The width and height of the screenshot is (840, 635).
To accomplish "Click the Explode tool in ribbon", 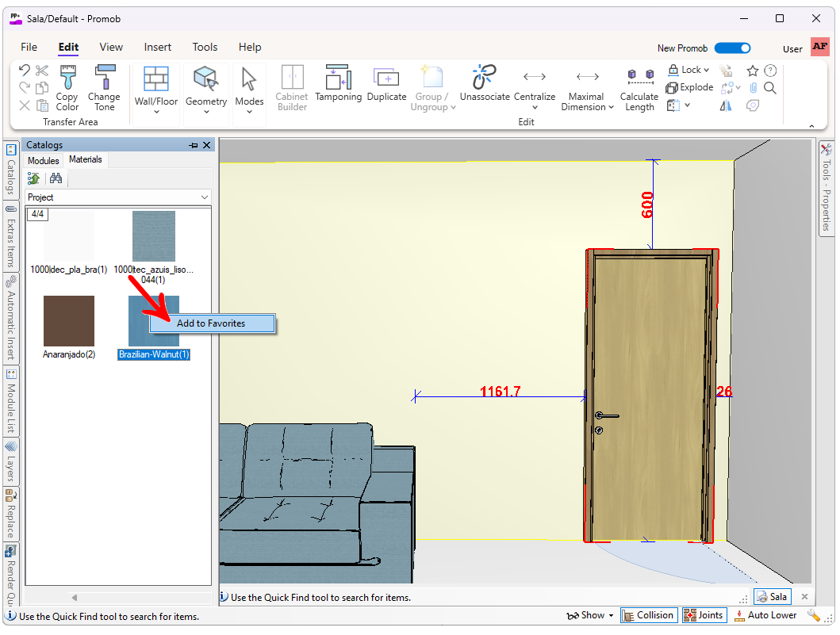I will 689,87.
